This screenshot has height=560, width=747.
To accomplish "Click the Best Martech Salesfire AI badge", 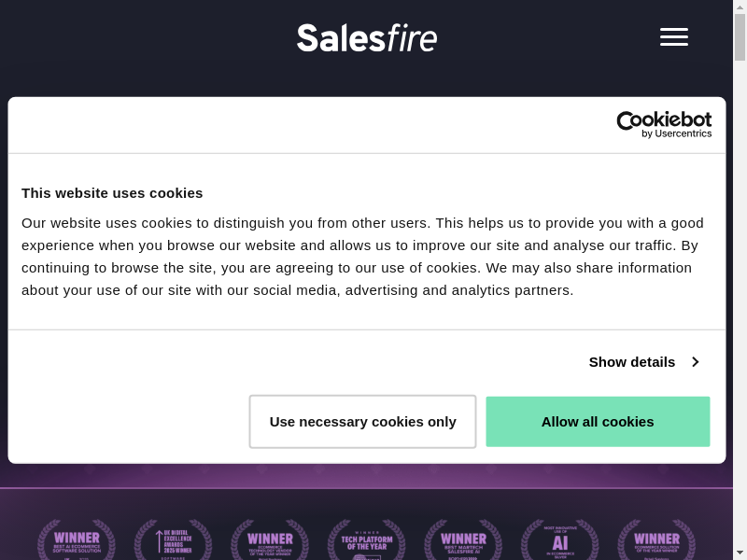I will (x=463, y=539).
